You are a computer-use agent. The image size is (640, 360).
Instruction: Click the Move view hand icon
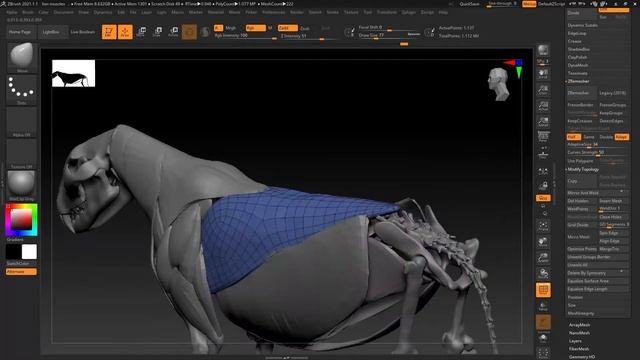543,242
